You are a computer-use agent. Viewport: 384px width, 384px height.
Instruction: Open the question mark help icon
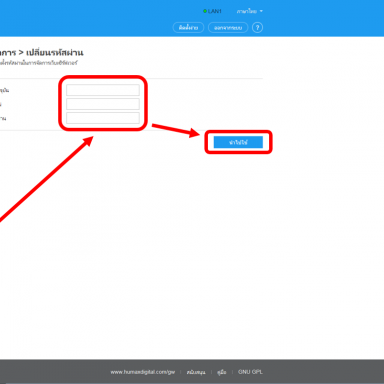(x=257, y=27)
